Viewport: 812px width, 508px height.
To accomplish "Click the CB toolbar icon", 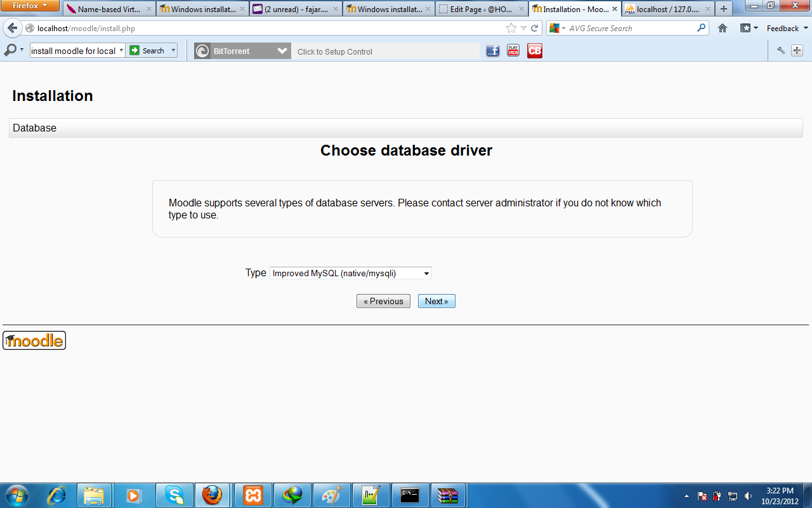I will (534, 51).
